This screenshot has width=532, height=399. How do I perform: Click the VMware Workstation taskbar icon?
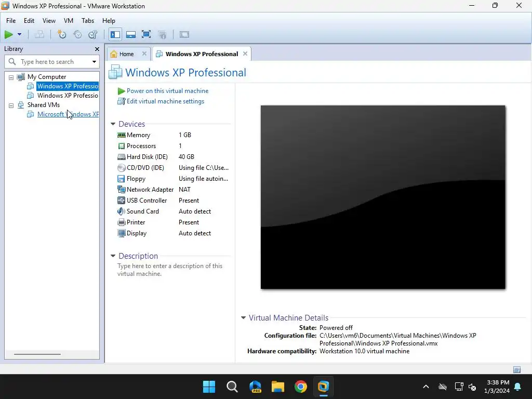pyautogui.click(x=323, y=387)
